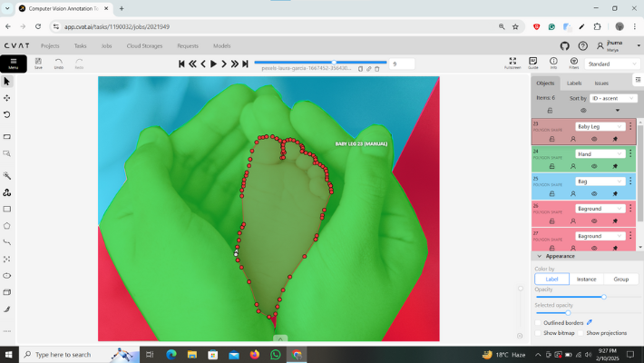Open WhatsApp from the taskbar
The image size is (644, 363).
[276, 354]
